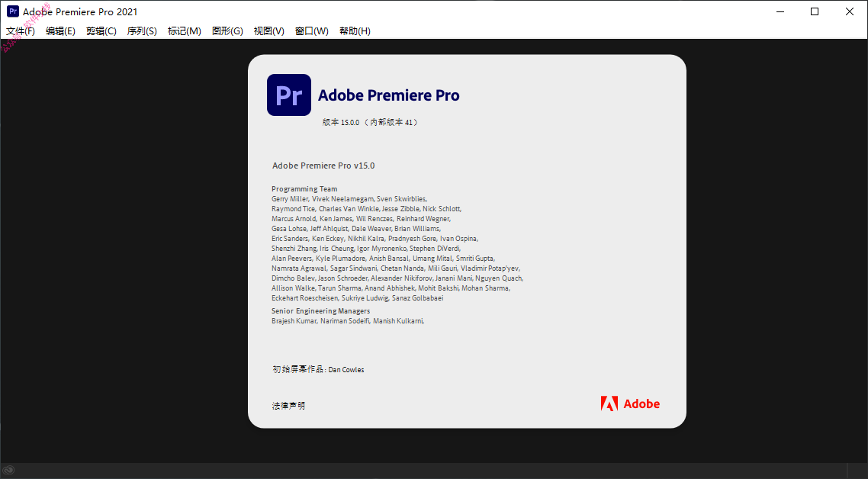The width and height of the screenshot is (868, 479).
Task: Minimize the Premiere Pro window
Action: (780, 11)
